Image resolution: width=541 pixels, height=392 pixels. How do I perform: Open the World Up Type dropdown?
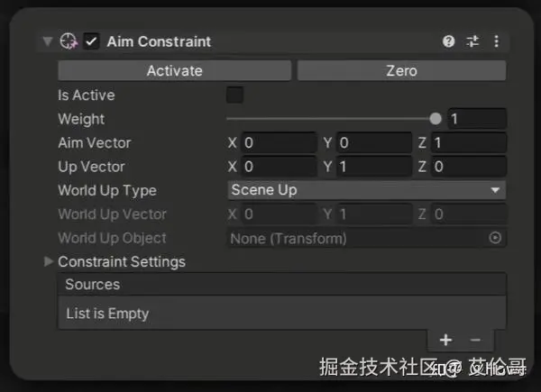tap(366, 190)
